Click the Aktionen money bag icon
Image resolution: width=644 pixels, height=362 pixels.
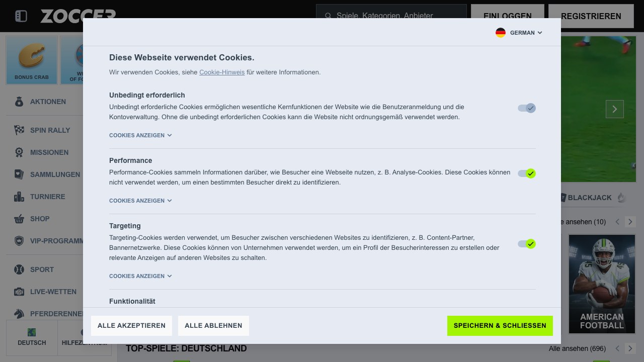point(19,102)
